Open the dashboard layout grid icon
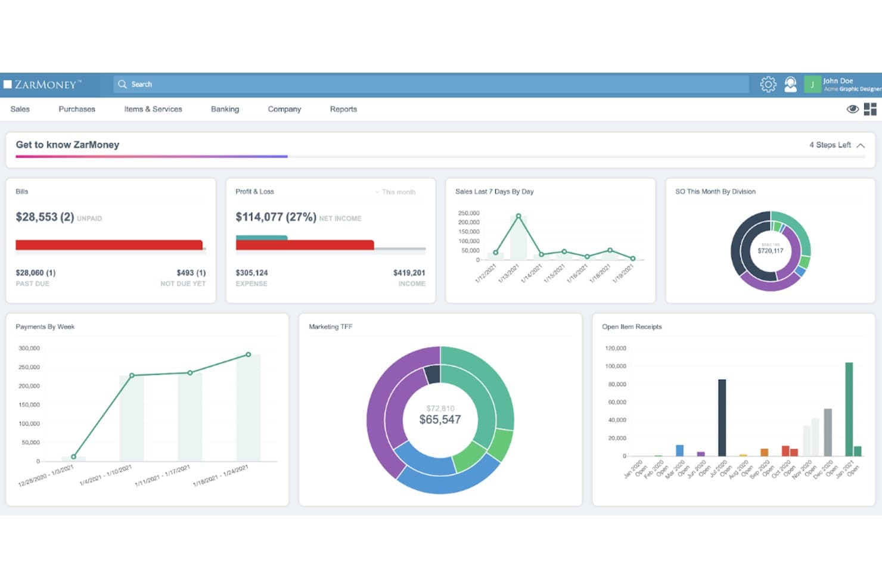The height and width of the screenshot is (588, 882). click(x=870, y=109)
